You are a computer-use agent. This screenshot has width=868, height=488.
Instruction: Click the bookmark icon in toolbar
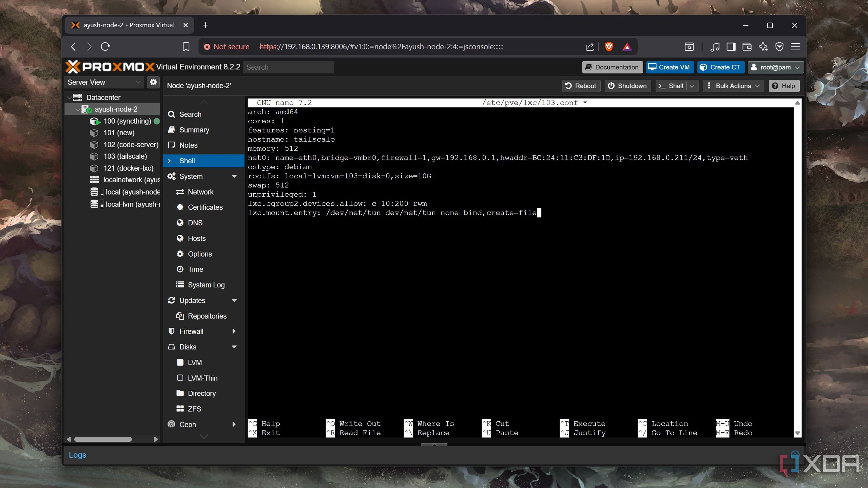point(186,47)
